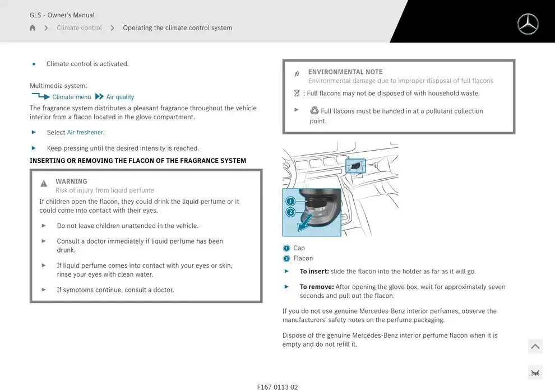Click the chevron after the home icon
The image size is (555, 392).
click(x=46, y=28)
